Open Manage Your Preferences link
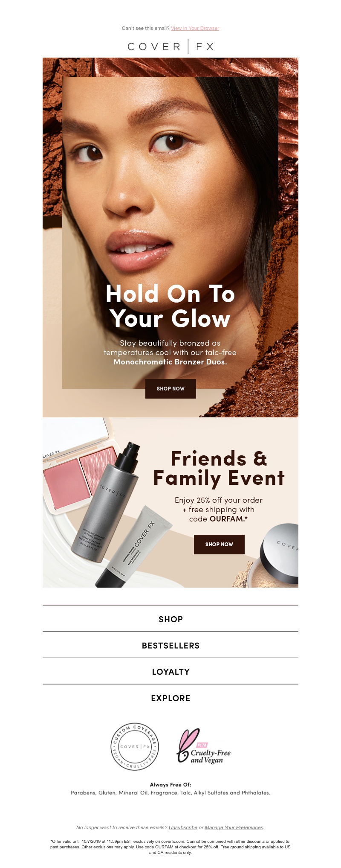341x868 pixels. pos(234,827)
